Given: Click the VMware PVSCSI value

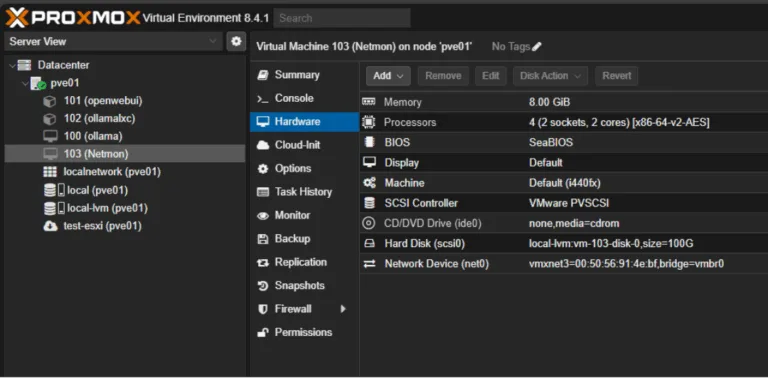Looking at the screenshot, I should (x=569, y=203).
